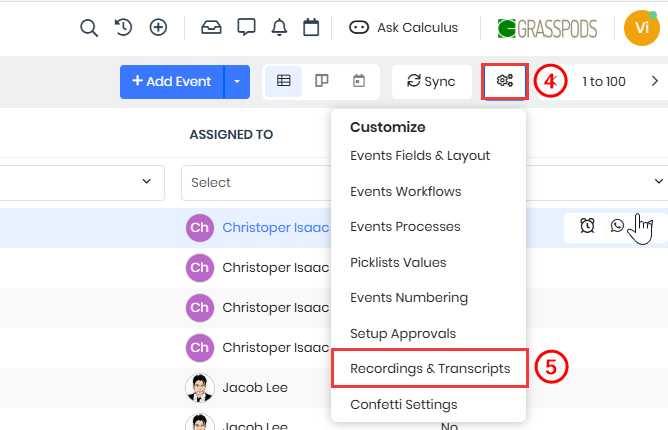Set reminder using alarm clock icon
The height and width of the screenshot is (430, 668).
pos(587,226)
